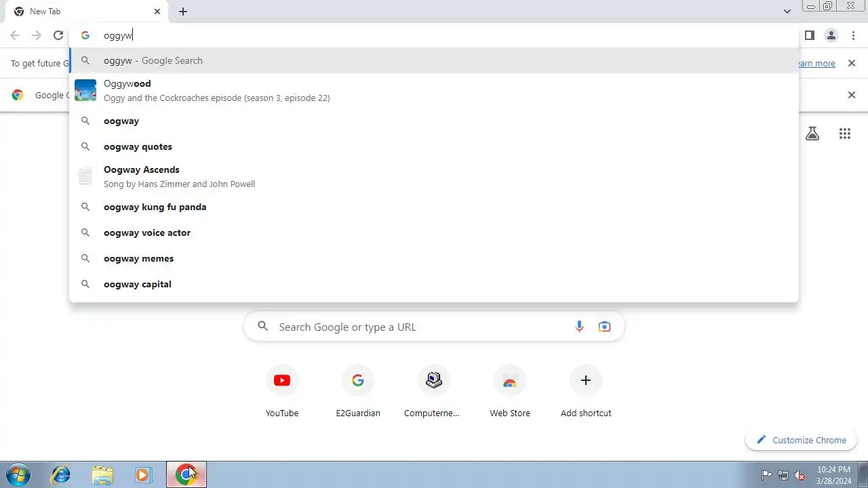868x488 pixels.
Task: Choose 'oogway kung fu panda' suggestion
Action: pyautogui.click(x=434, y=207)
